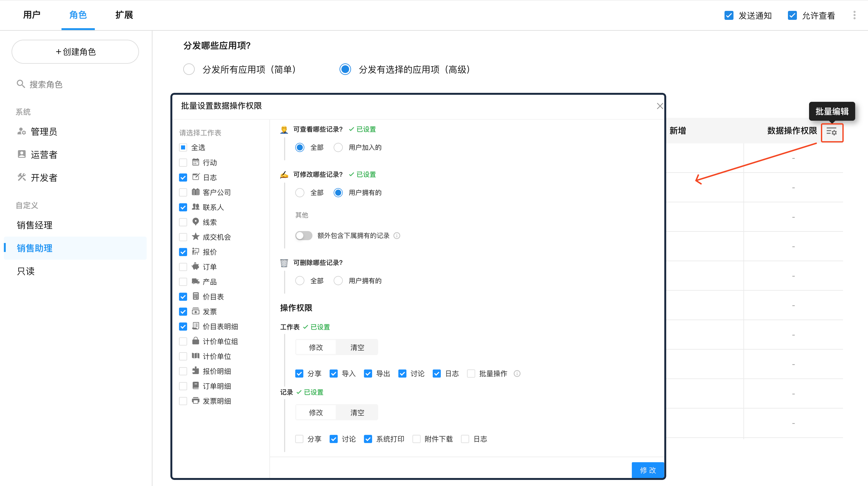This screenshot has width=868, height=486.
Task: Show info icon next to 批量操作
Action: (517, 373)
